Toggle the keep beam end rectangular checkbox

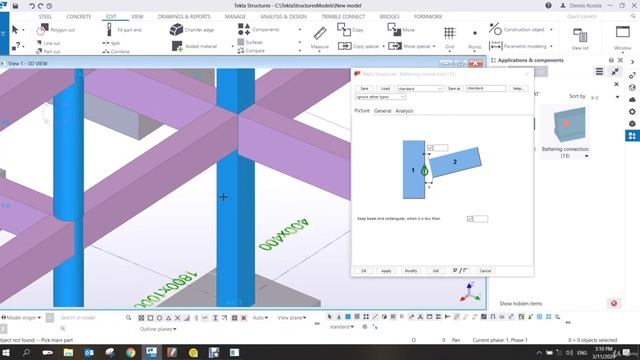(x=470, y=219)
